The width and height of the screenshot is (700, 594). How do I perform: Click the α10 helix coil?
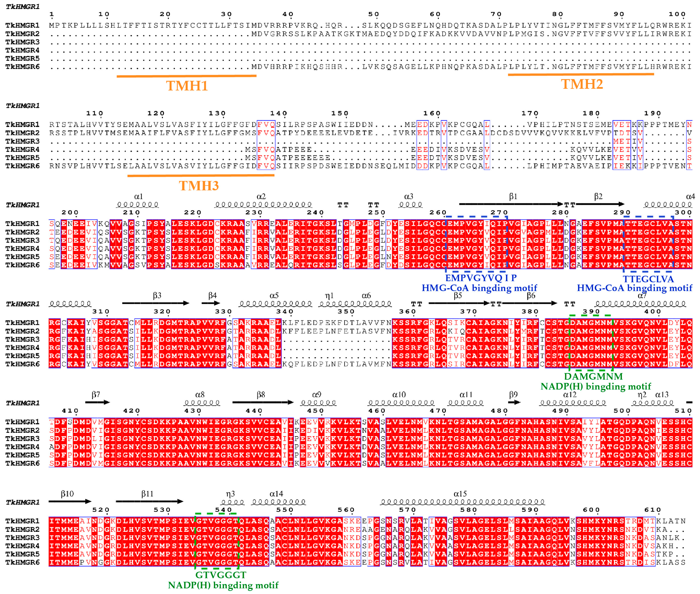coord(401,403)
